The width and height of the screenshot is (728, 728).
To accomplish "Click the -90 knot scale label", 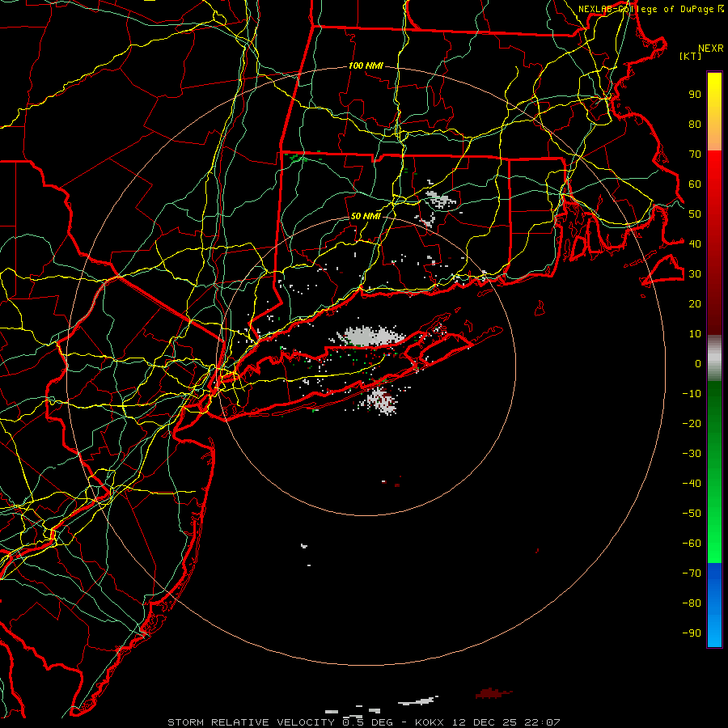I will pos(692,633).
